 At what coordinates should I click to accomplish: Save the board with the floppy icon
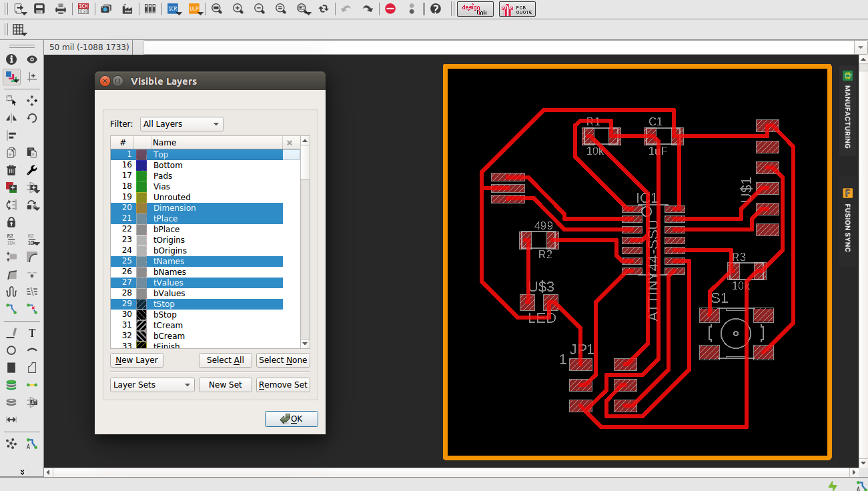(x=39, y=9)
